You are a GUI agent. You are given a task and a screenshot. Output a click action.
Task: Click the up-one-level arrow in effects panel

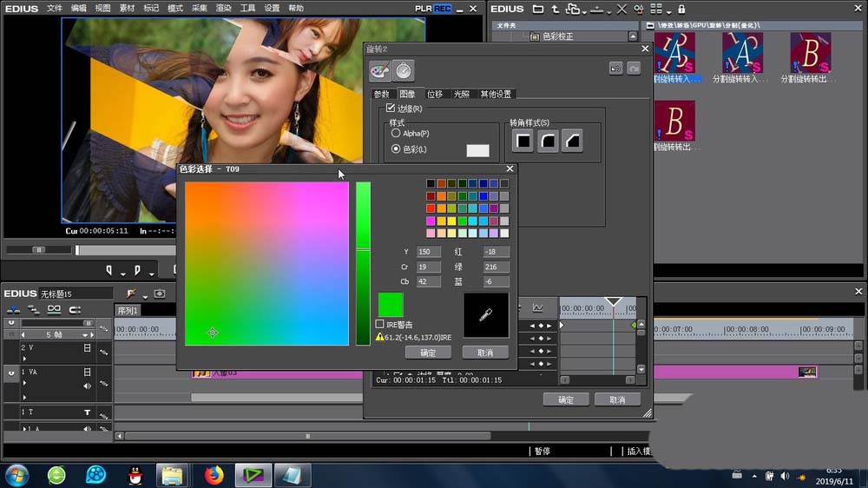(x=555, y=9)
